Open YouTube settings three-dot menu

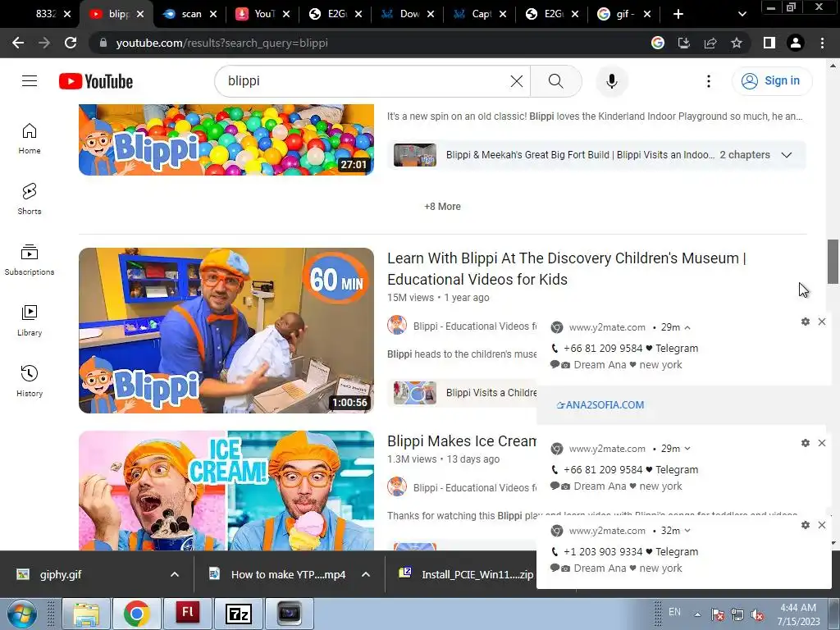(x=708, y=81)
